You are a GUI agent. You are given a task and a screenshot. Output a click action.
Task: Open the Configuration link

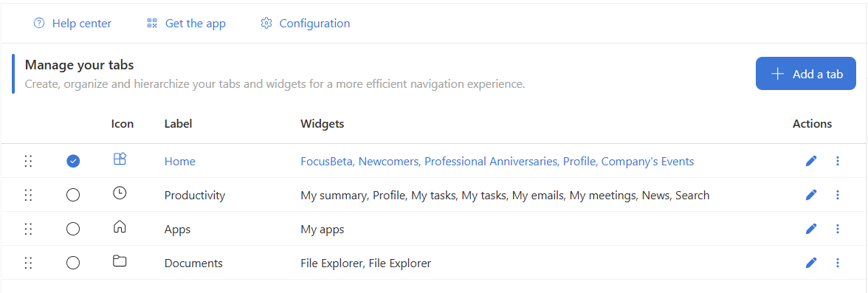(305, 24)
